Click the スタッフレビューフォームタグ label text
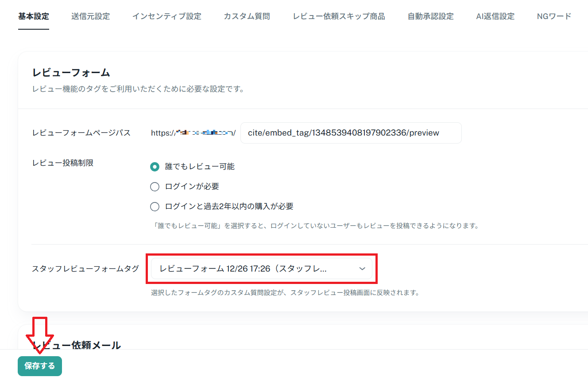This screenshot has width=588, height=381. point(85,268)
